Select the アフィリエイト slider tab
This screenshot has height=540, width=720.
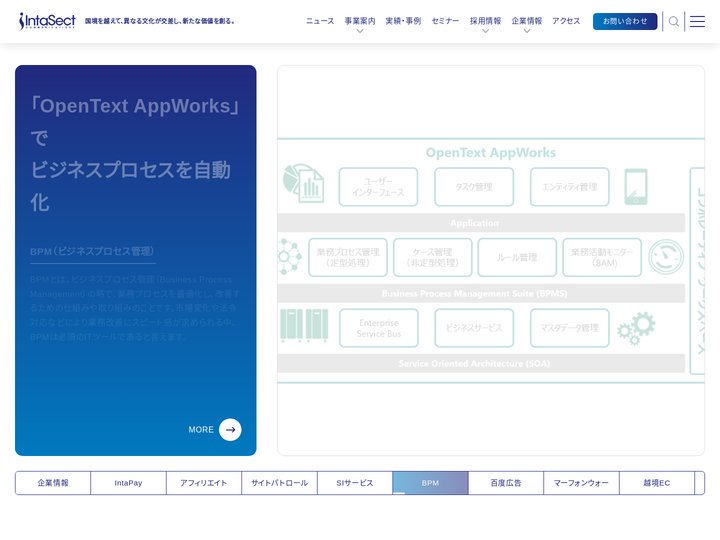click(203, 483)
